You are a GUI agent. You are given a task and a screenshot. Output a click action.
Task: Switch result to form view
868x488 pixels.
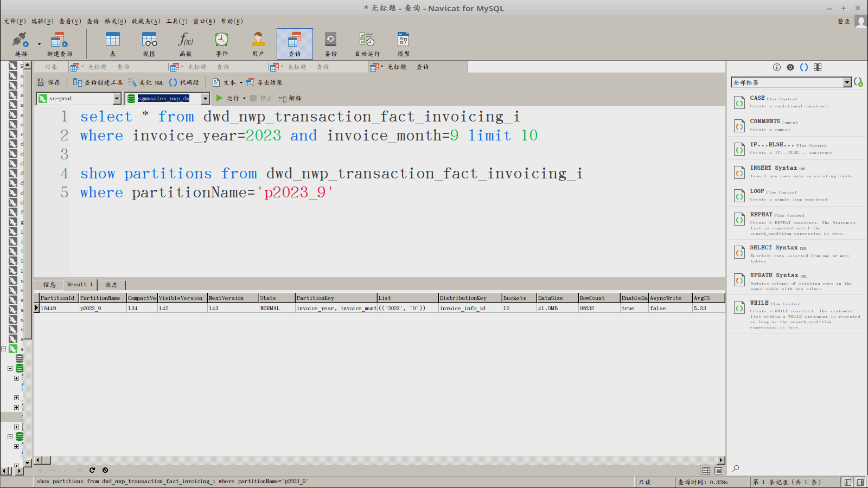pos(718,471)
